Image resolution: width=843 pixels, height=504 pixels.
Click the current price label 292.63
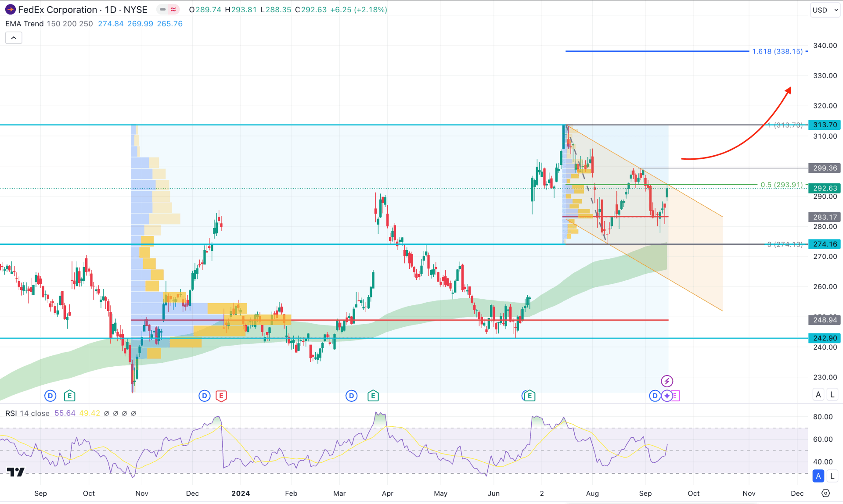click(x=825, y=188)
